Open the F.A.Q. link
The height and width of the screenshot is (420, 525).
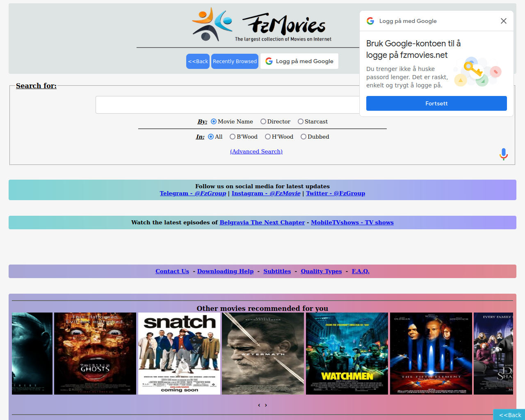click(361, 271)
